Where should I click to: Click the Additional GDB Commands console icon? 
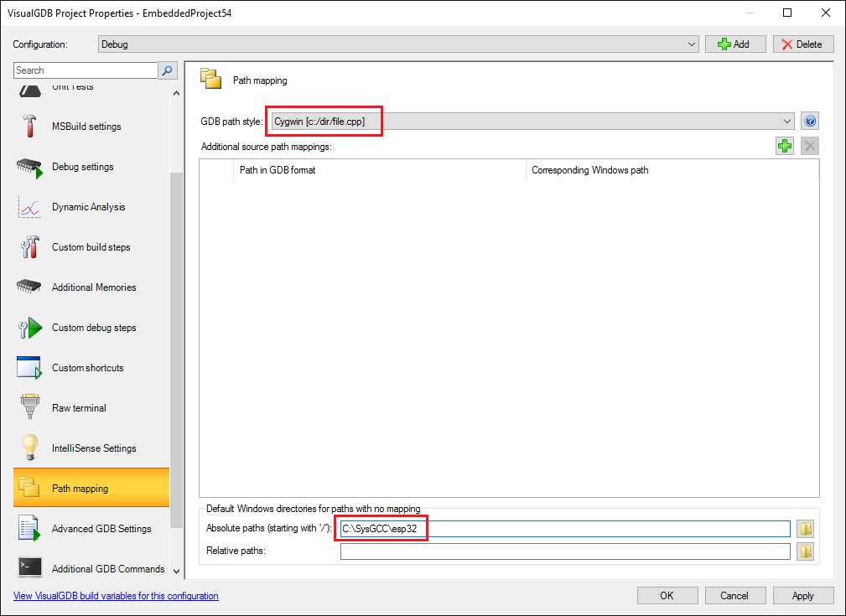click(x=29, y=567)
